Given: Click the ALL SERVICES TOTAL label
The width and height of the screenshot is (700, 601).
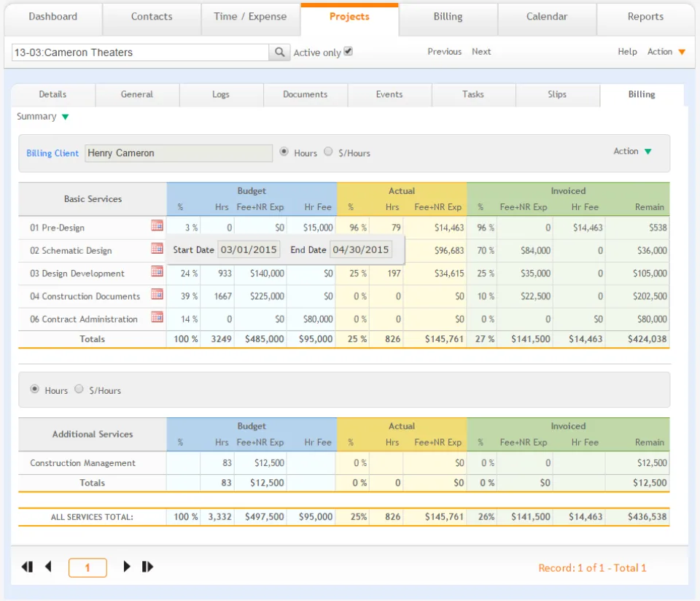Looking at the screenshot, I should (x=92, y=517).
